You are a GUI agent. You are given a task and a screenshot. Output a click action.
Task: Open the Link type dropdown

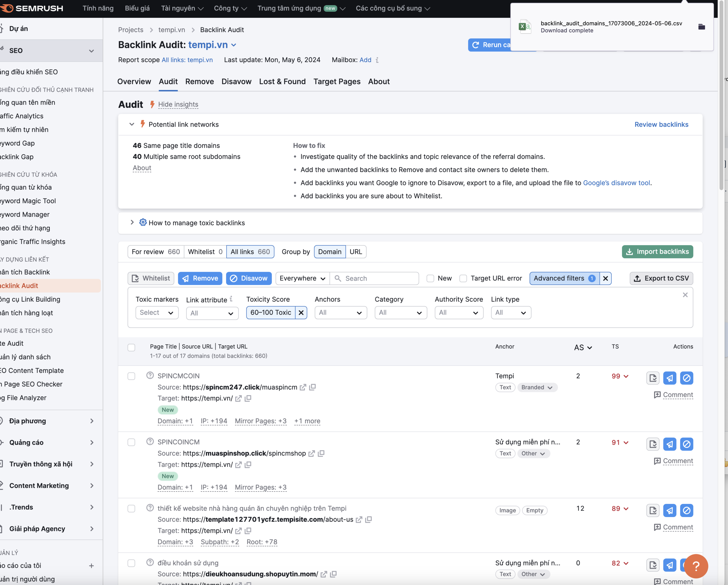[511, 313]
